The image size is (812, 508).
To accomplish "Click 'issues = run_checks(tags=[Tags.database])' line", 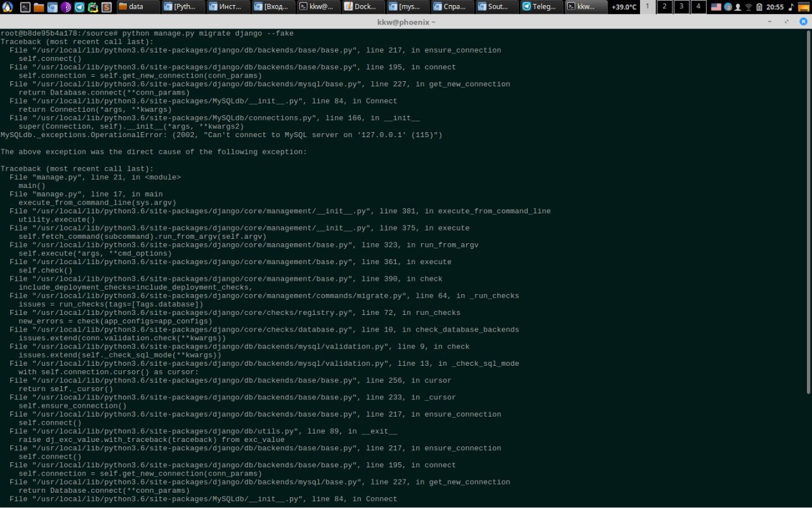I will click(x=111, y=304).
